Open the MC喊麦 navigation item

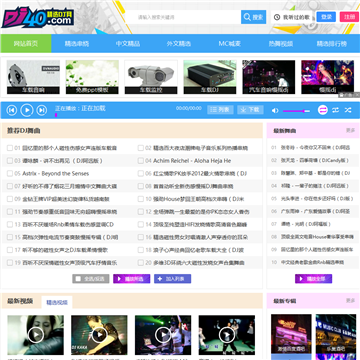[x=230, y=44]
